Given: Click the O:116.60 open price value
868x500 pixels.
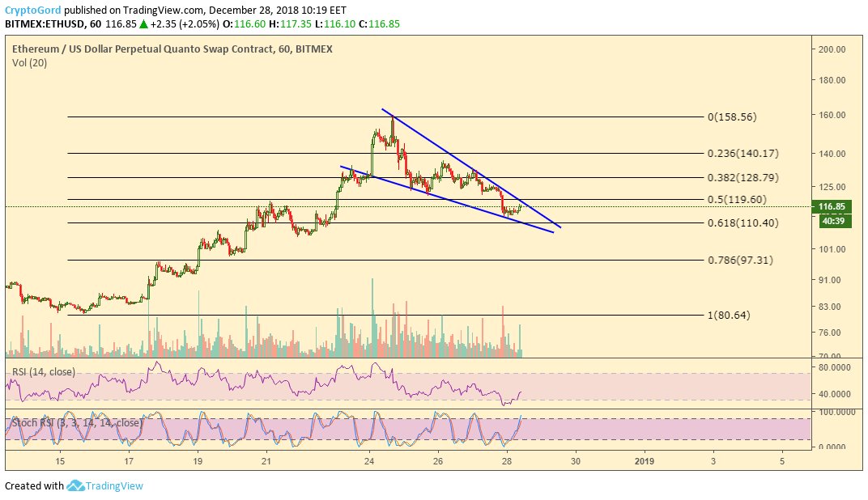Looking at the screenshot, I should pos(245,23).
